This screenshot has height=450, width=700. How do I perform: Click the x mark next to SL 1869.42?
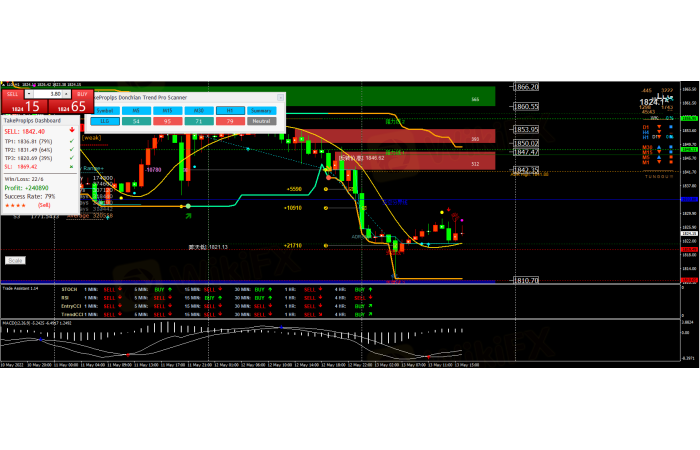pyautogui.click(x=72, y=167)
